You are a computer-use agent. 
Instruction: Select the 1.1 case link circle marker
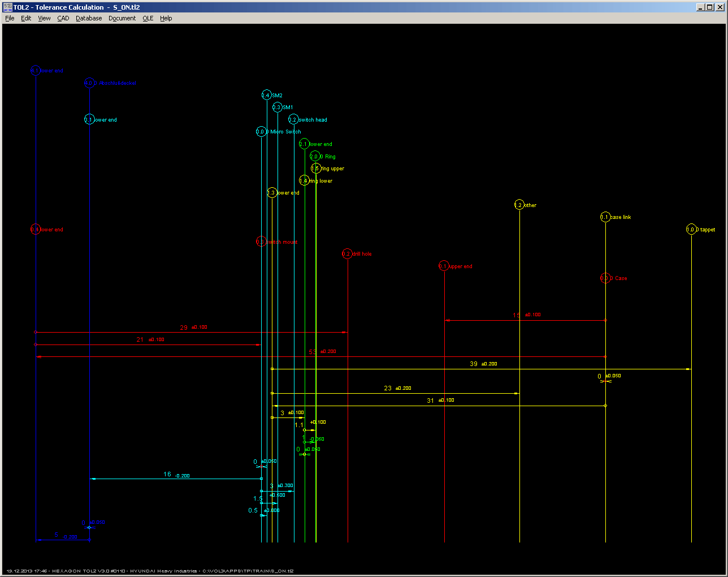point(605,217)
